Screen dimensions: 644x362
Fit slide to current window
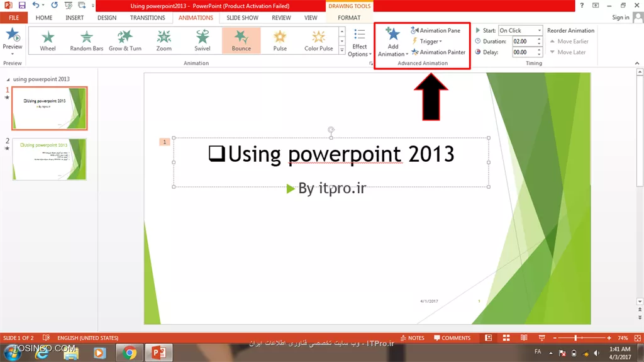point(638,337)
